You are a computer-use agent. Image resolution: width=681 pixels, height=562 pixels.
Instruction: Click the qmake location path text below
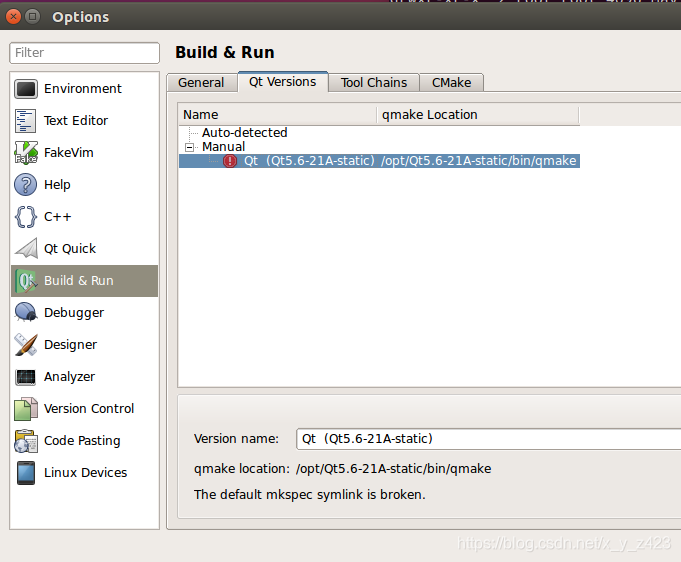pyautogui.click(x=393, y=469)
